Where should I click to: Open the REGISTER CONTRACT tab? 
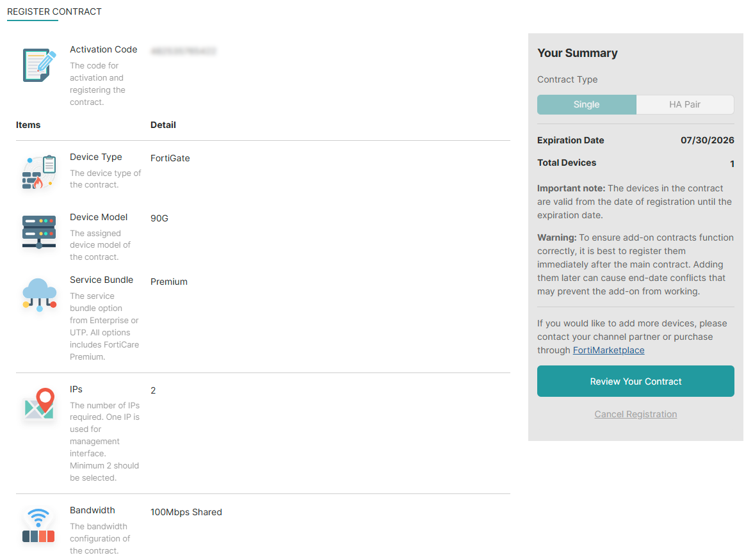pyautogui.click(x=54, y=12)
